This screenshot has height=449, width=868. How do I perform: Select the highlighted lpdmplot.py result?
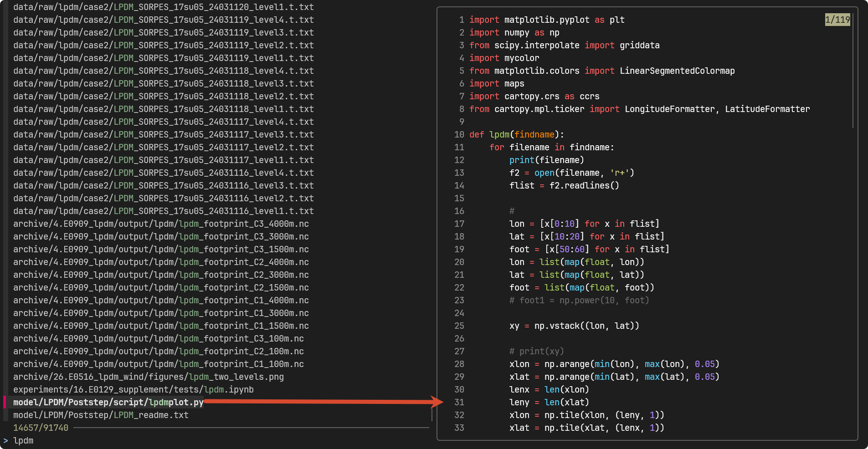click(108, 402)
